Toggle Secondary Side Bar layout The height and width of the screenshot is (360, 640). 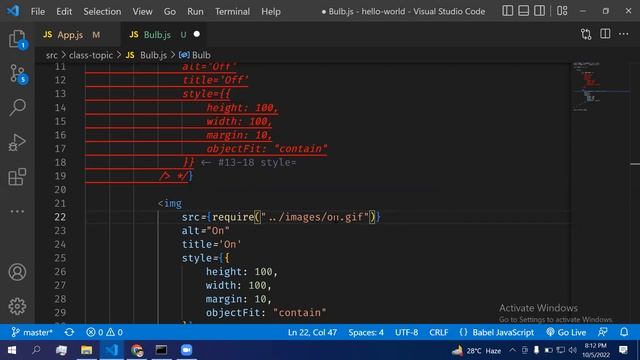click(539, 11)
